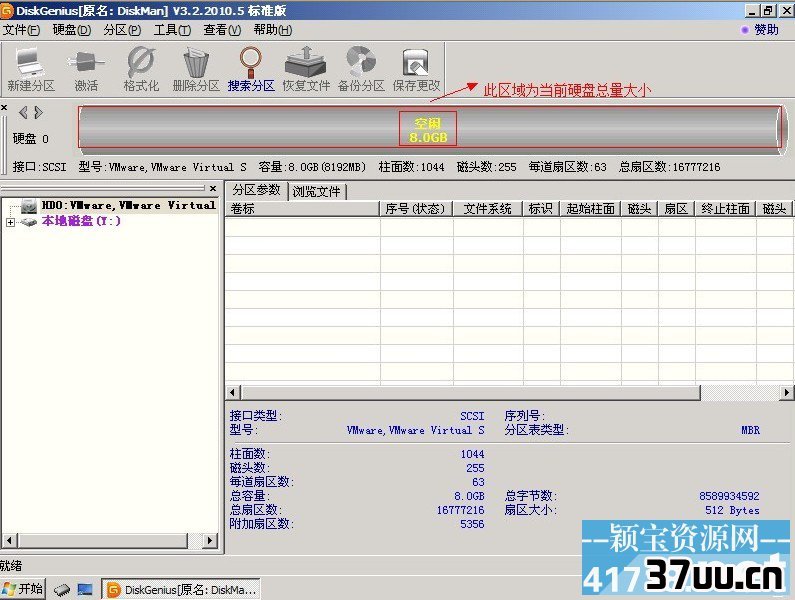This screenshot has width=795, height=600.
Task: Open the 查看(V) menu
Action: coord(222,30)
